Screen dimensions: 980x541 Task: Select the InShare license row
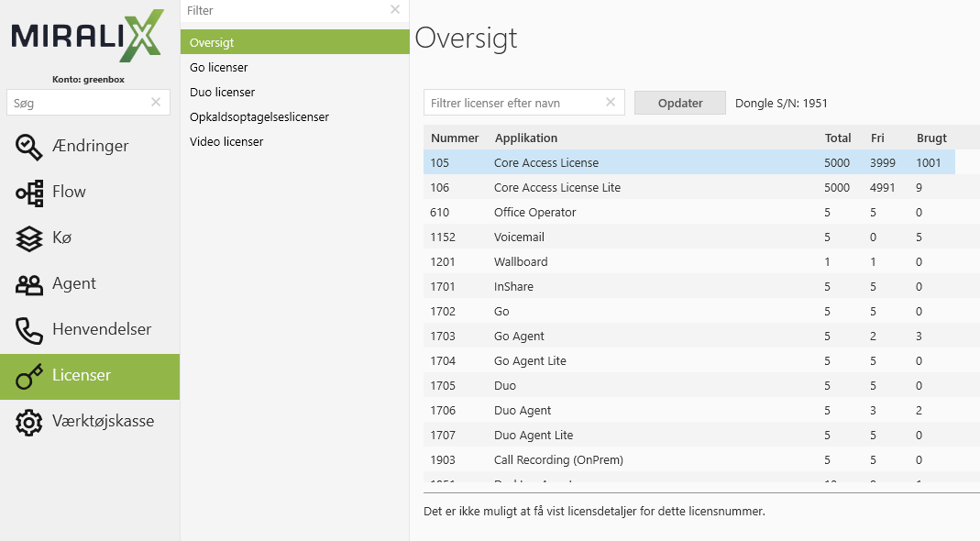[x=688, y=286]
